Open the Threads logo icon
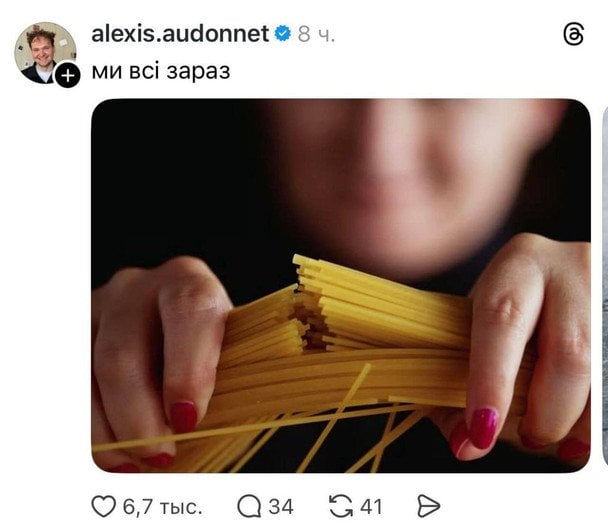This screenshot has height=532, width=608. [573, 35]
